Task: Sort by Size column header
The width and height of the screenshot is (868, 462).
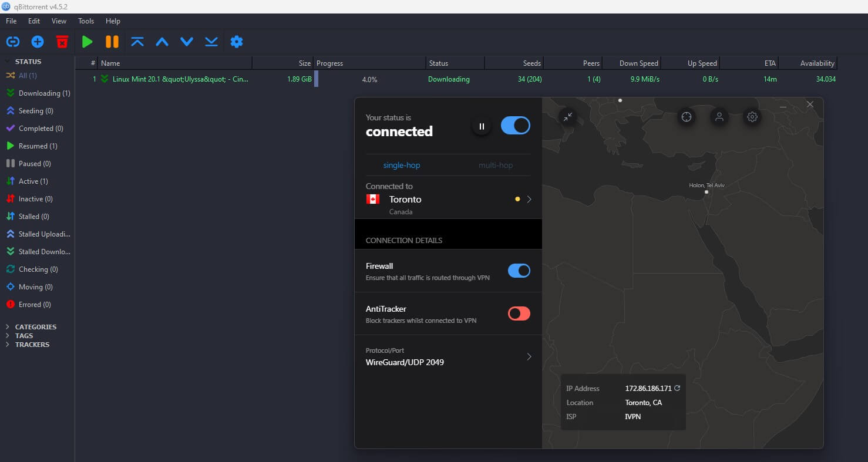Action: (283, 63)
